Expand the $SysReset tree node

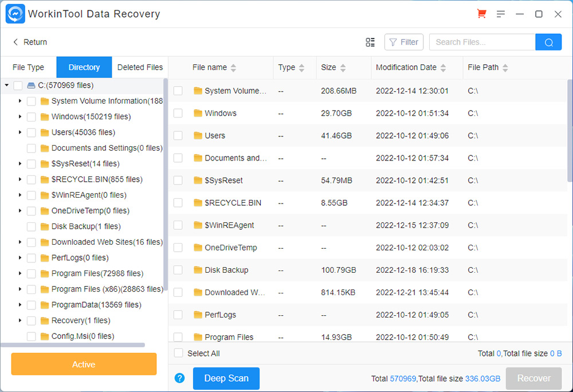pos(20,164)
